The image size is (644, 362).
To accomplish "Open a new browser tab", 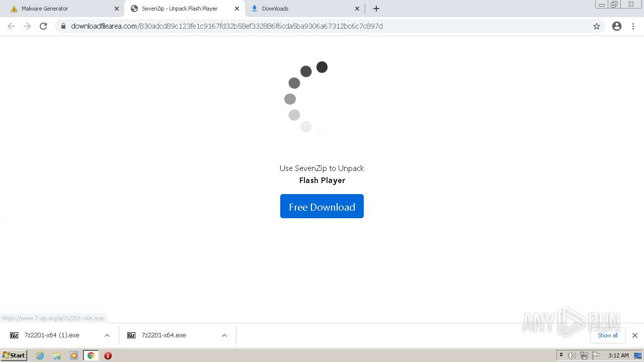I will tap(376, 9).
